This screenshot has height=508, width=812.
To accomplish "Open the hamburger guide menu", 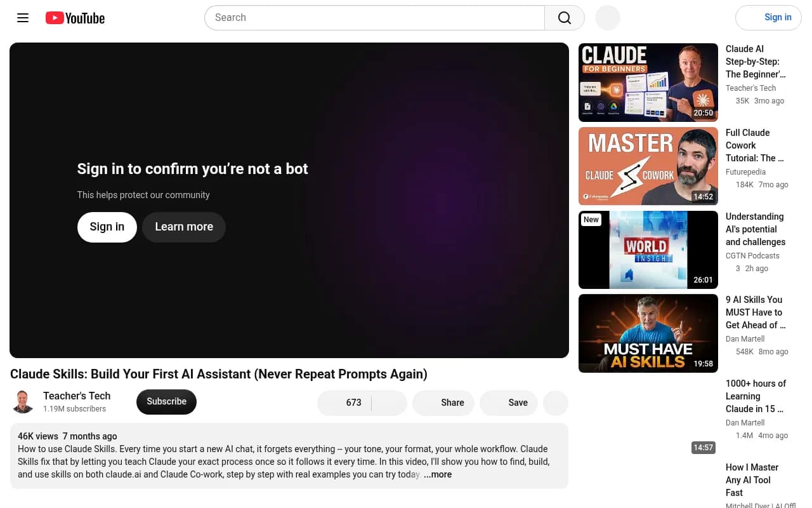I will pos(23,18).
